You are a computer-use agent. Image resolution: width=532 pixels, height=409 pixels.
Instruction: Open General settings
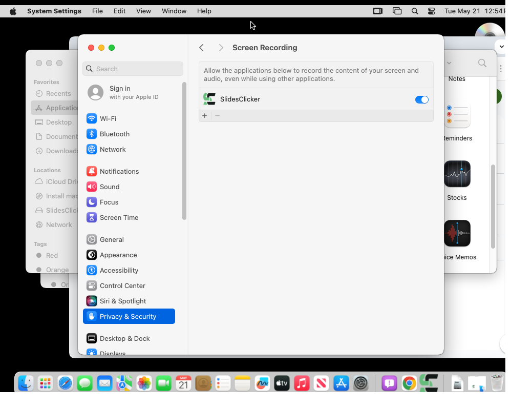point(129,239)
